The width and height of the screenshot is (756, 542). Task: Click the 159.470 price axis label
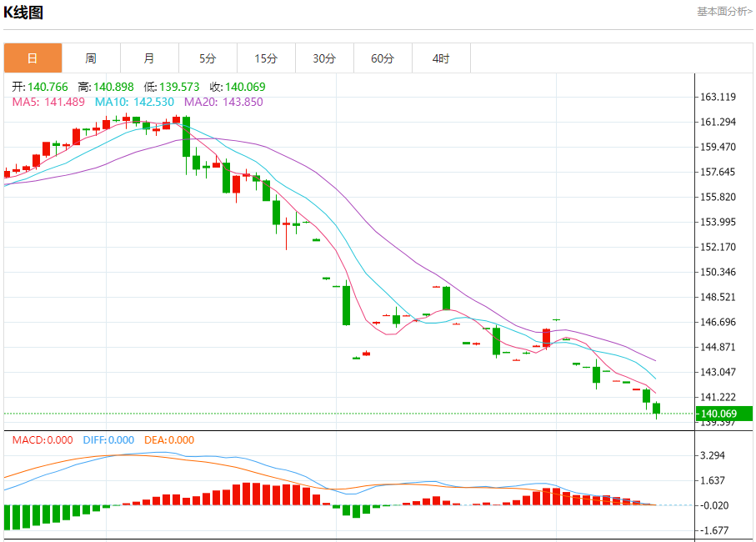point(718,147)
